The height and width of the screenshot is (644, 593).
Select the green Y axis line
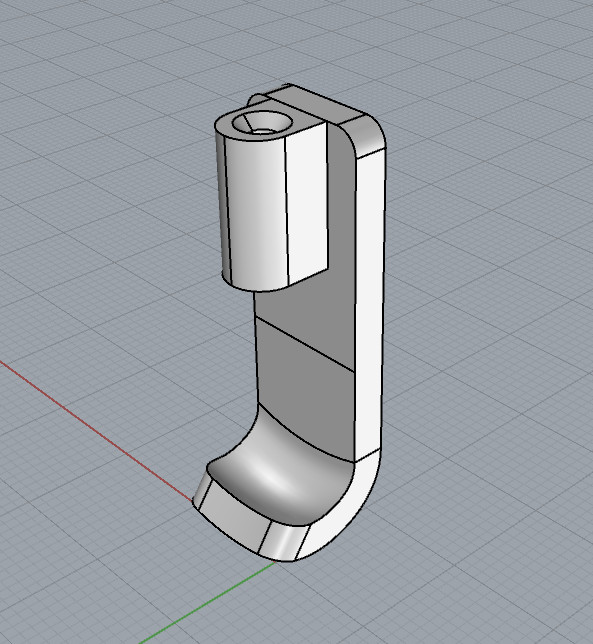207,603
